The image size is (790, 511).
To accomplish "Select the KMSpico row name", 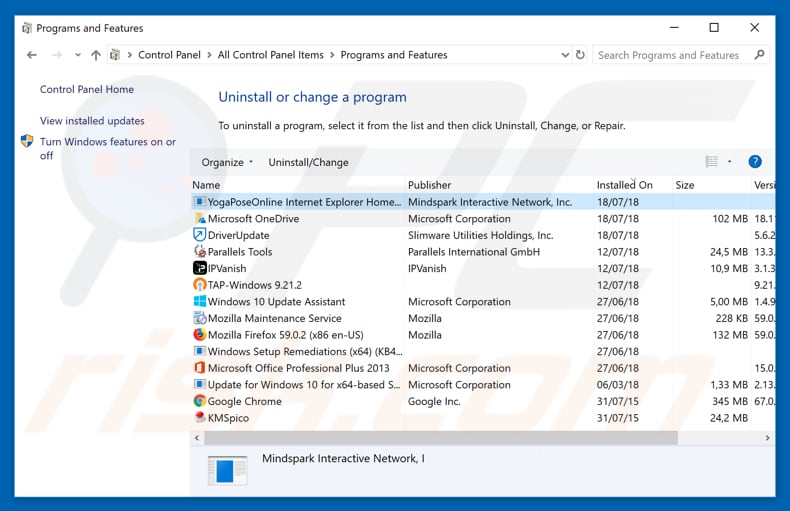I will coord(228,418).
